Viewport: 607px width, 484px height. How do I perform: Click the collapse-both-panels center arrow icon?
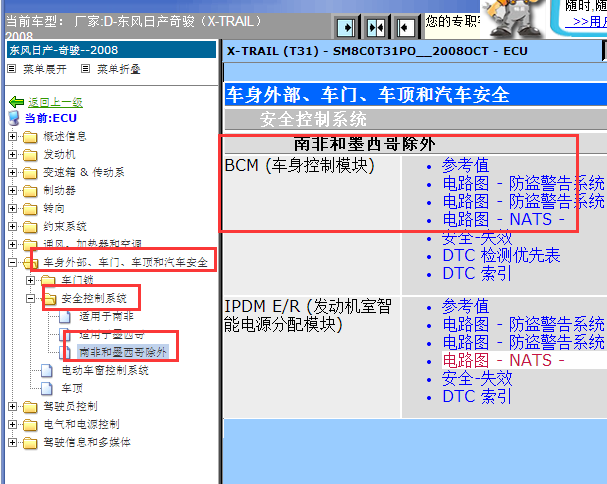(376, 27)
